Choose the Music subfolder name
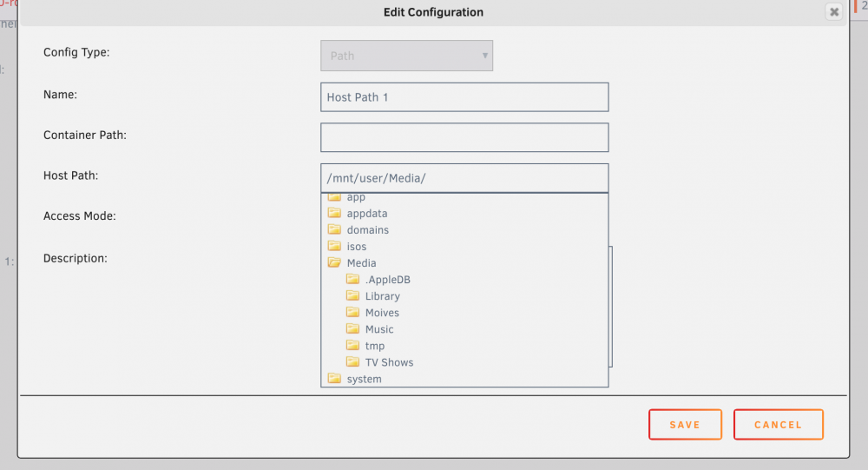Viewport: 868px width, 470px height. (x=379, y=330)
